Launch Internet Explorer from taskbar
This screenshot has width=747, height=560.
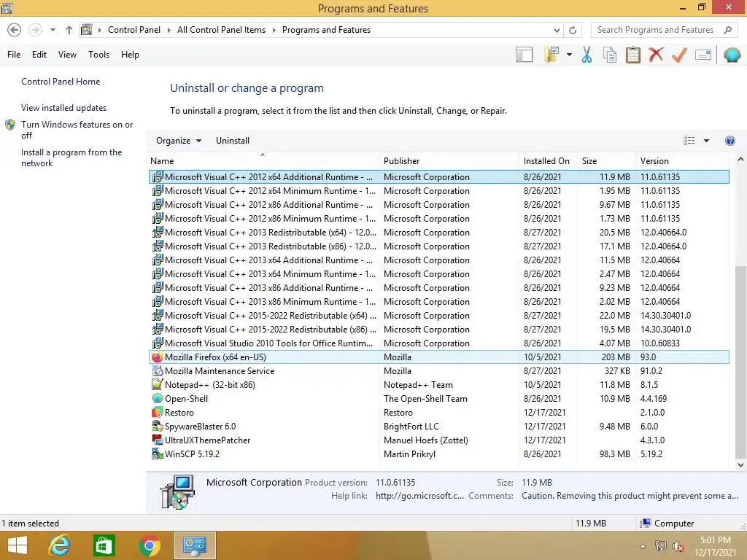60,545
